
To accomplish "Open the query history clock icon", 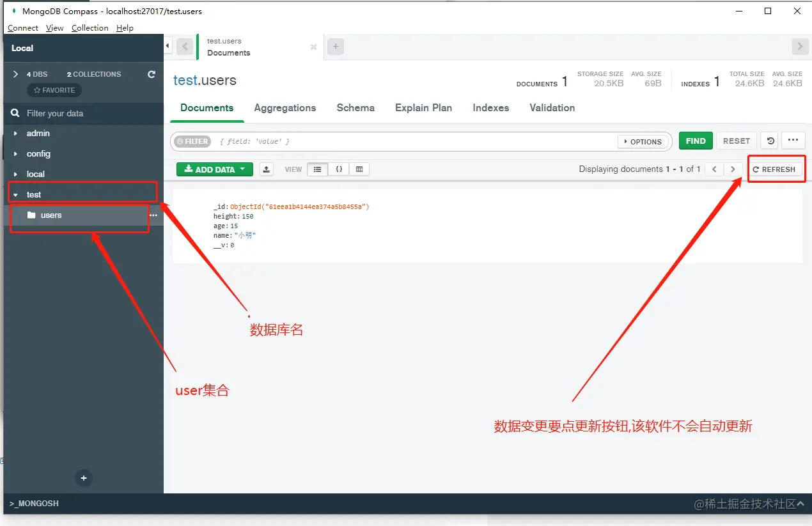I will coord(770,141).
